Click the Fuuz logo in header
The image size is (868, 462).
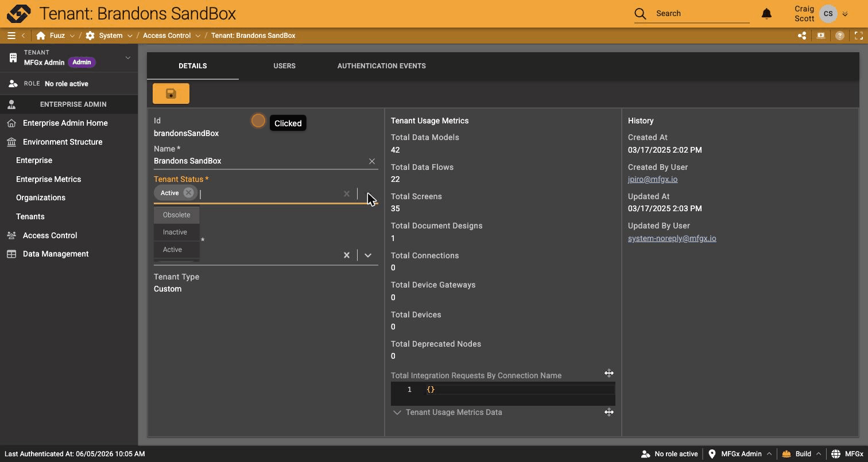[x=18, y=13]
